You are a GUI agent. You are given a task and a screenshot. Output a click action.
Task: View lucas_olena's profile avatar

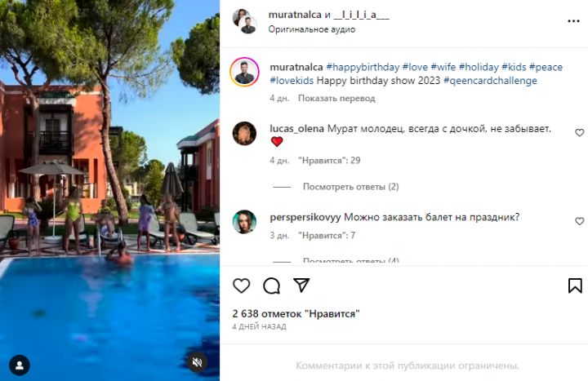coord(244,133)
